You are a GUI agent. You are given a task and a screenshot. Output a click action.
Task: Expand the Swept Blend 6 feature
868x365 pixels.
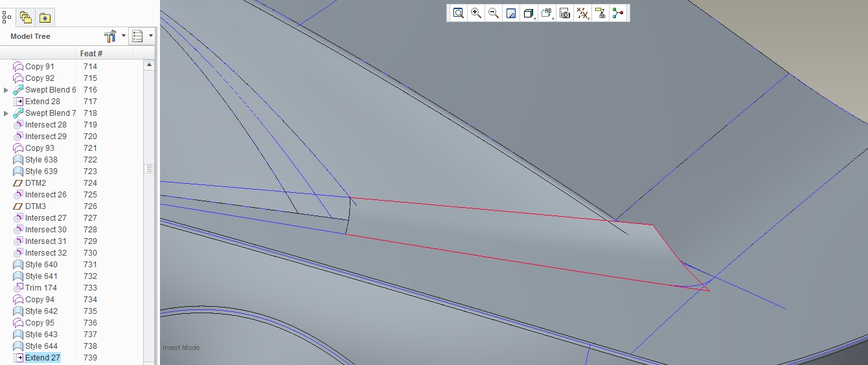[6, 90]
